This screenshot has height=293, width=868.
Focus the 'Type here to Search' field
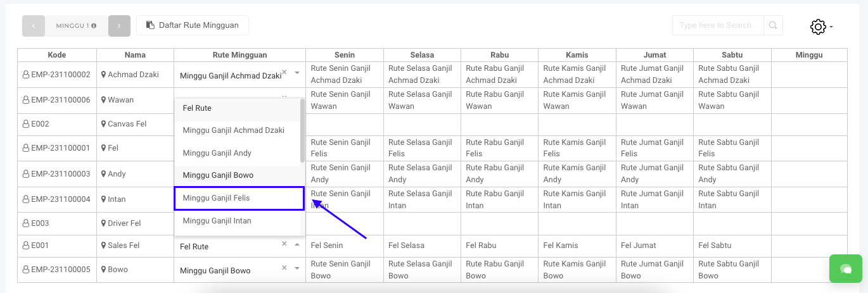717,25
